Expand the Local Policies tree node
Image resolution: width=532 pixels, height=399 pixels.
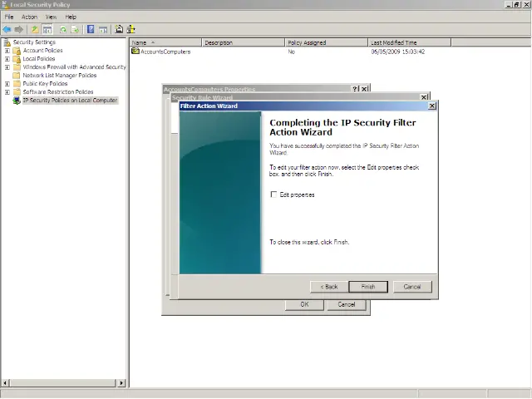7,59
